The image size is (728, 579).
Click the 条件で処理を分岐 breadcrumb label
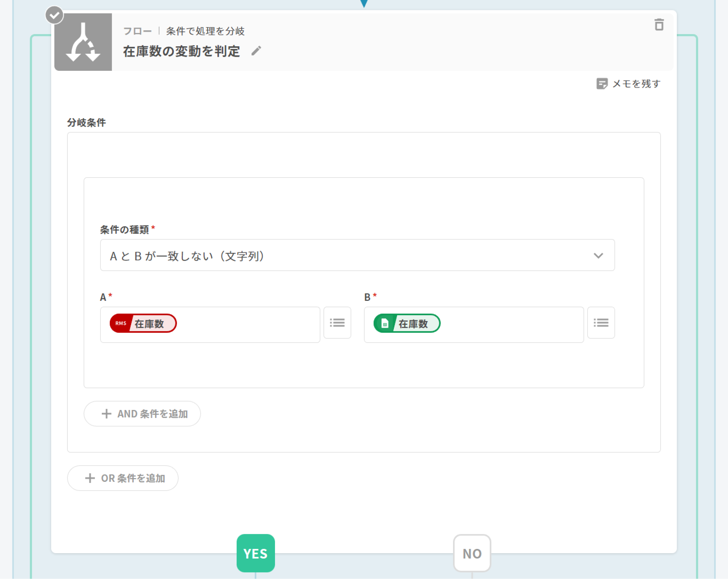(205, 31)
